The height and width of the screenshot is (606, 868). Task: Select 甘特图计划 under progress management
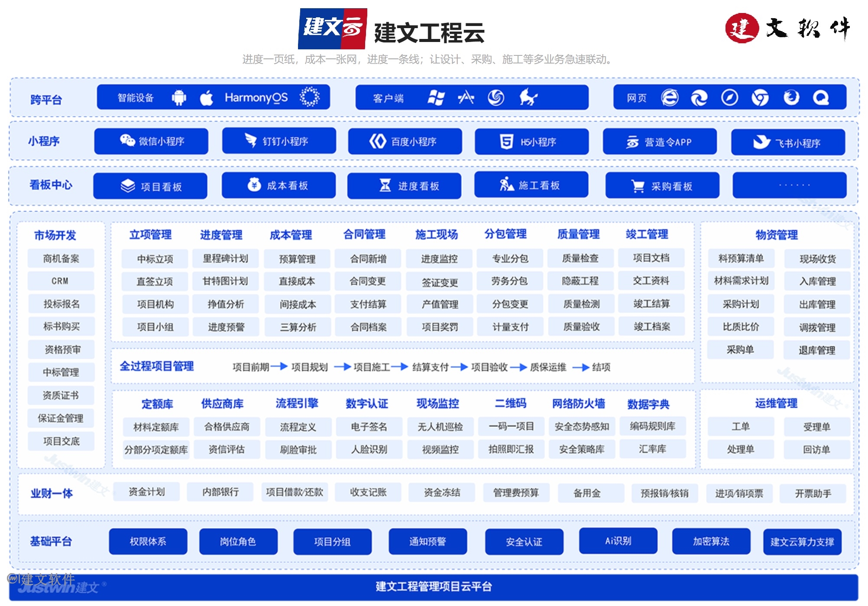pyautogui.click(x=225, y=281)
